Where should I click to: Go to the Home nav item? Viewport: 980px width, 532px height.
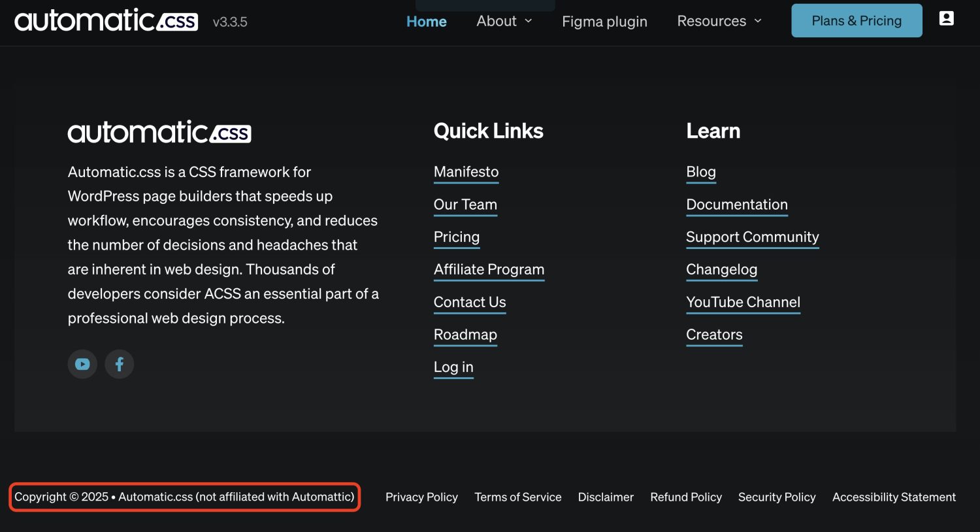click(426, 22)
